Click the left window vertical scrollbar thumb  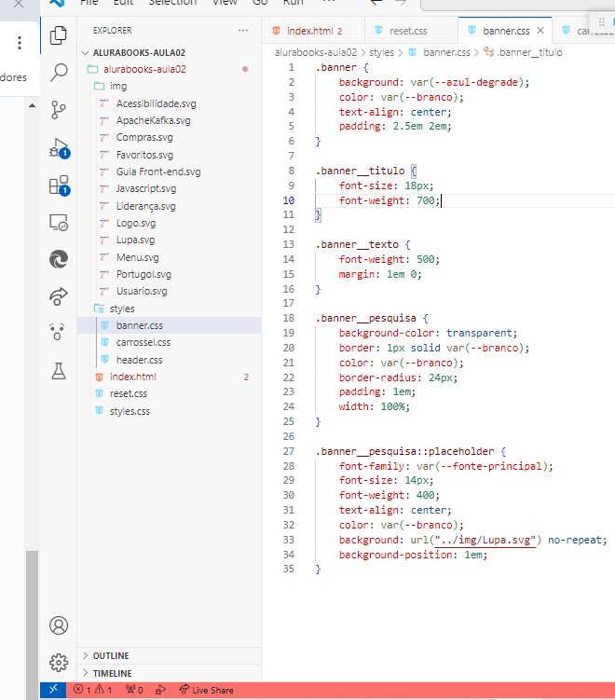pyautogui.click(x=32, y=625)
